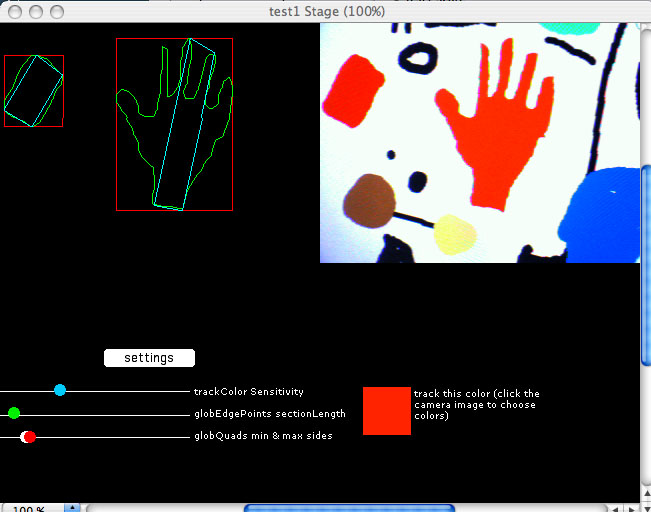Click the vertical scrollbar thumb
Screen dimensions: 651x512
(645, 265)
